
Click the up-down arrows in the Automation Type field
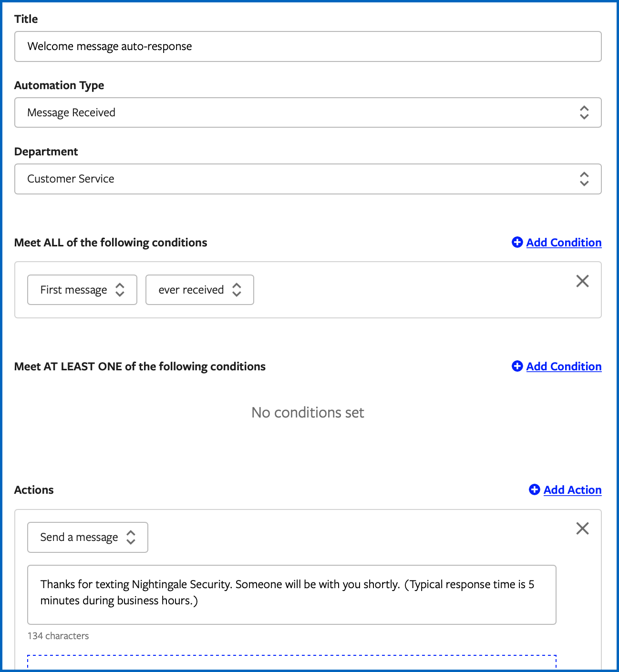pos(584,112)
